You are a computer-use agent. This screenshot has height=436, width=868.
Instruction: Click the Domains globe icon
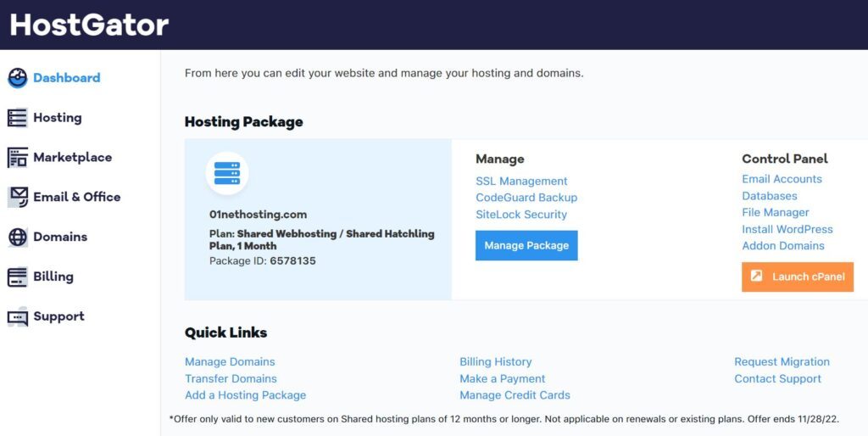tap(18, 238)
